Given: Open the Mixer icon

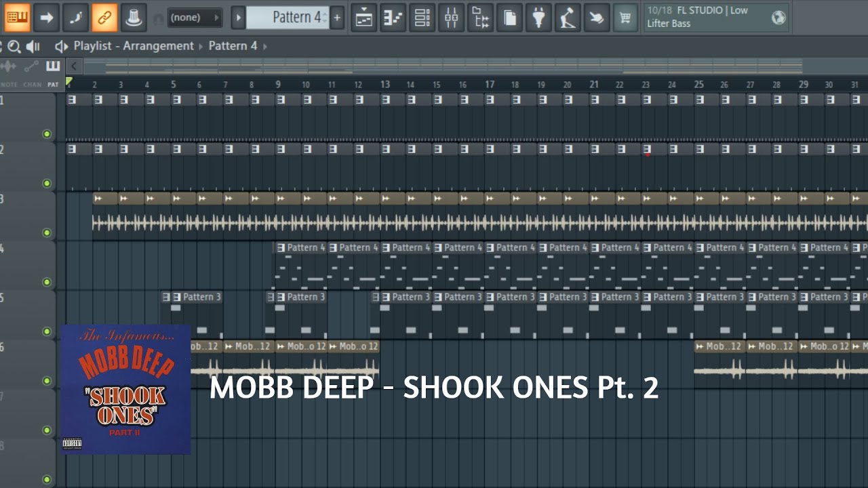Looking at the screenshot, I should pos(451,17).
